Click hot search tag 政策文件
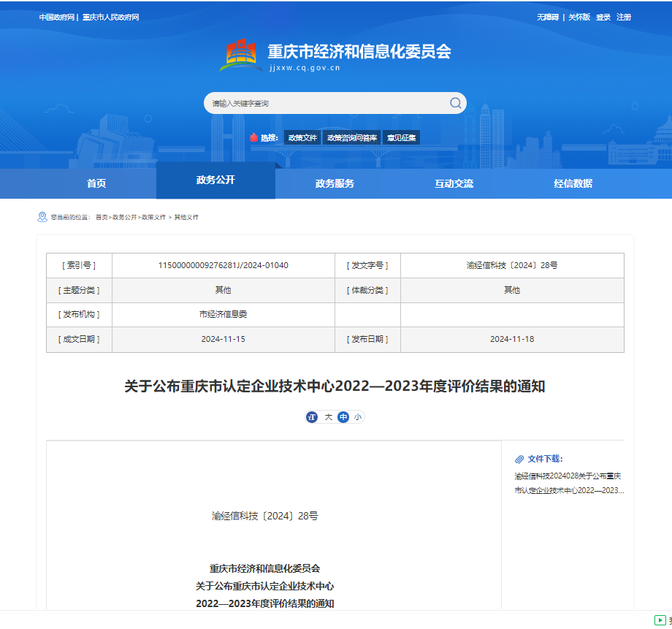Viewport: 672px width, 629px height. (302, 137)
